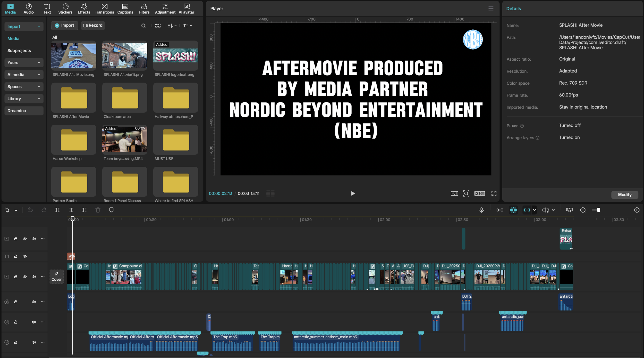Switch to the Audio tab

(x=29, y=8)
